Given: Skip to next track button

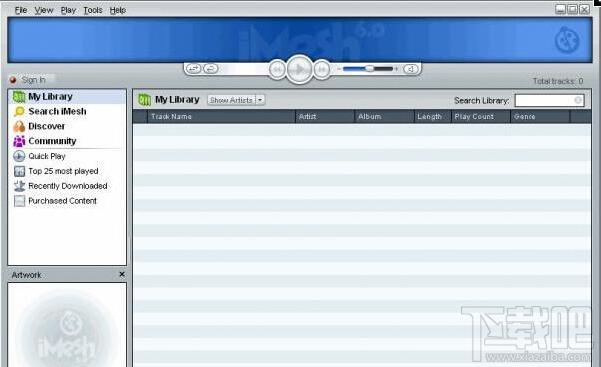Looking at the screenshot, I should coord(322,70).
